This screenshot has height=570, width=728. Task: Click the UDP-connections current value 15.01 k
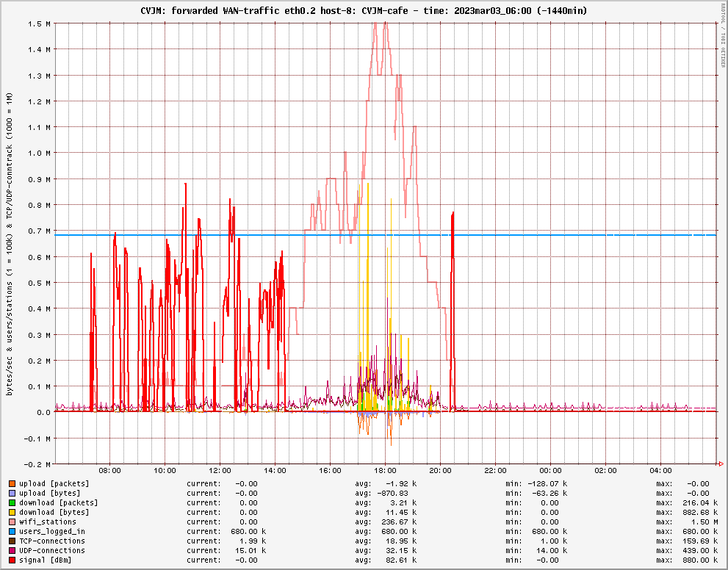click(251, 550)
